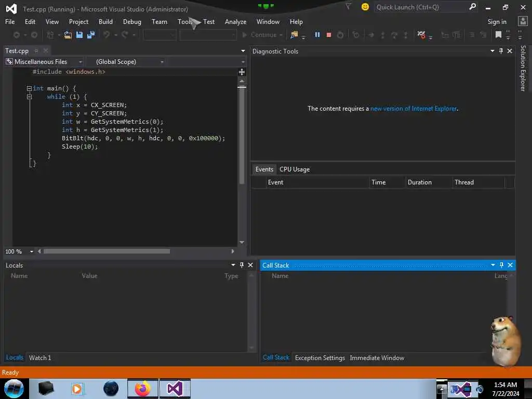Pin the Call Stack panel
The height and width of the screenshot is (399, 532).
click(x=501, y=265)
